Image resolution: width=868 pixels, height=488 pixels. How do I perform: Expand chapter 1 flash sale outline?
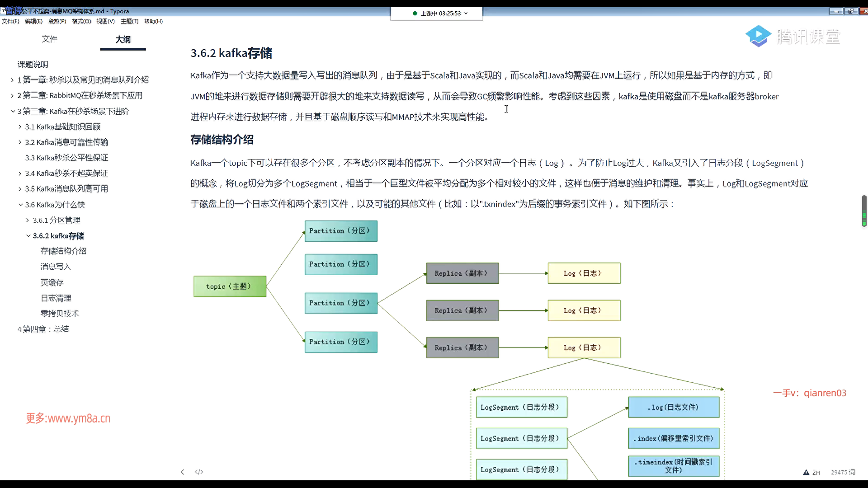coord(12,80)
